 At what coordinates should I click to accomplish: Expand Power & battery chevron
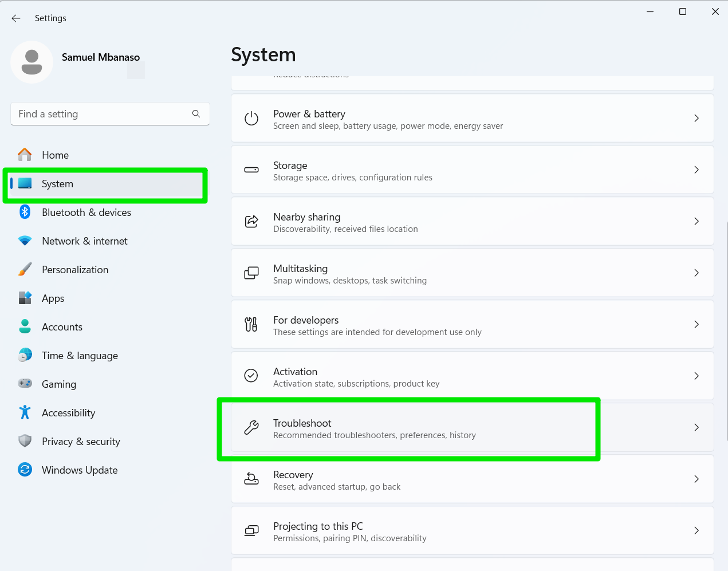coord(696,118)
